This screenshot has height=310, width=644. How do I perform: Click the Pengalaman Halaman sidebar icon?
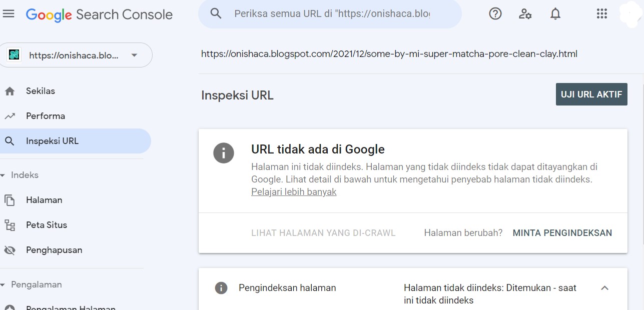10,307
